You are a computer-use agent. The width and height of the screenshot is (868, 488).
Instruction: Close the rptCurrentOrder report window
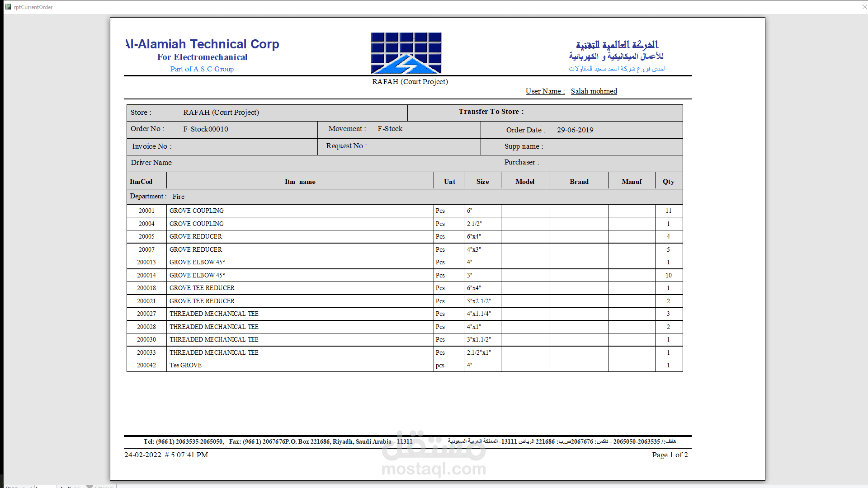tap(864, 7)
